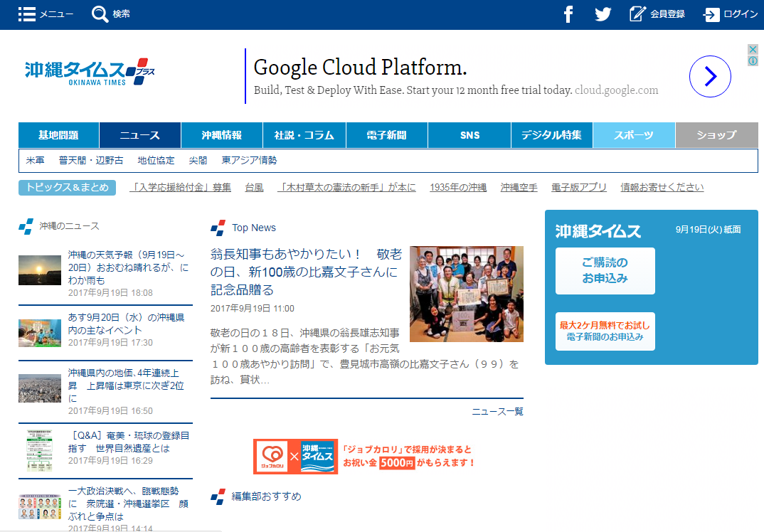Open the top news group photo thumbnail
764x532 pixels.
[x=466, y=294]
